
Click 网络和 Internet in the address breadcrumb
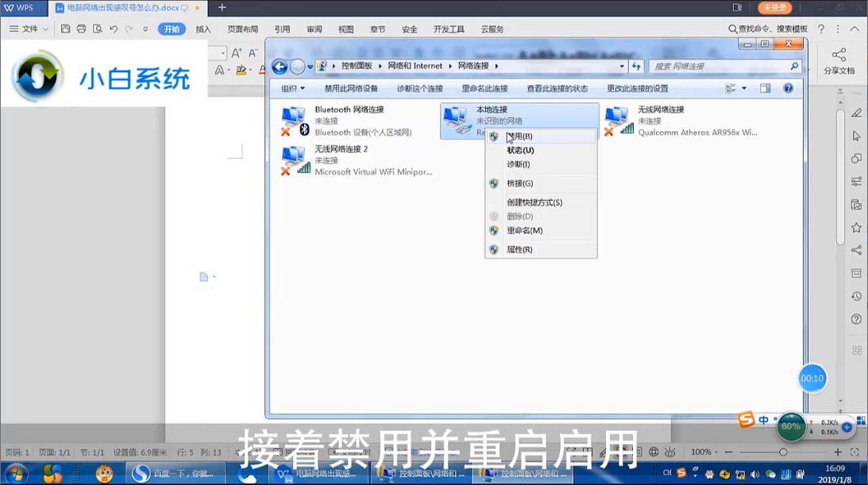[415, 66]
